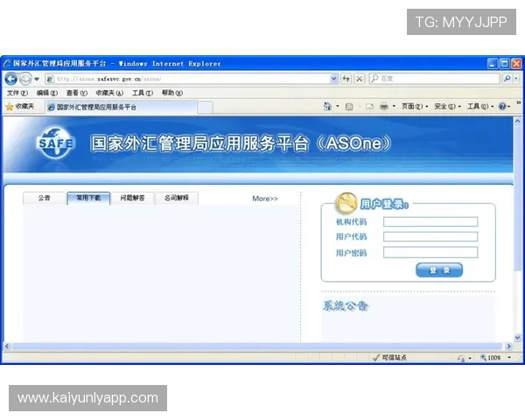
Task: Click the address bar URL field
Action: [187, 79]
